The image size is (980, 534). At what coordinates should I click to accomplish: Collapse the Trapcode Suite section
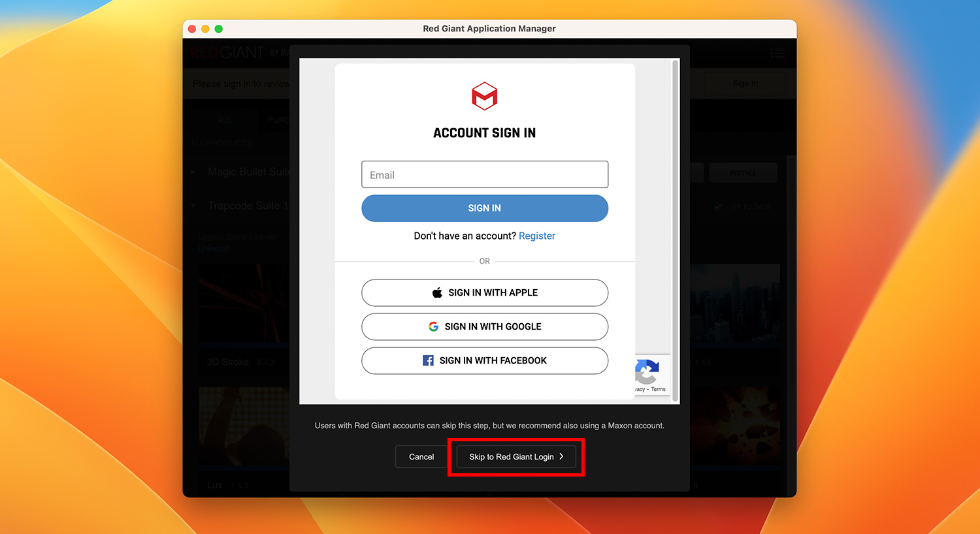tap(193, 206)
